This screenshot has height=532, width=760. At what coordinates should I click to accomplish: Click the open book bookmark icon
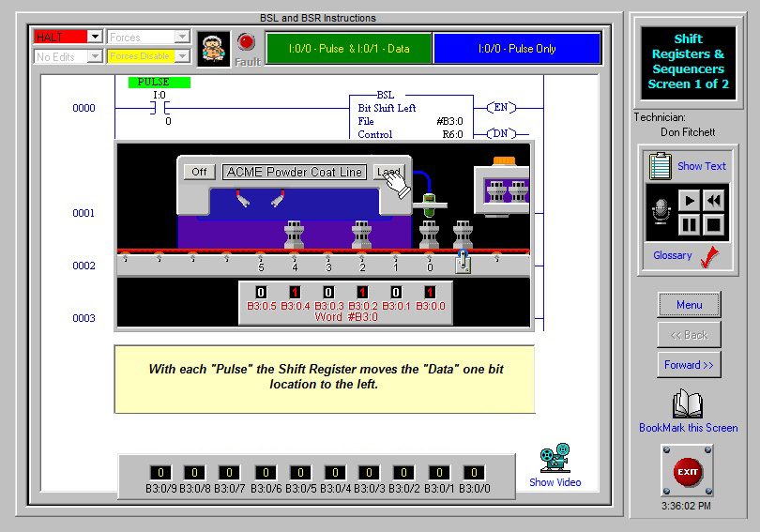[x=688, y=403]
